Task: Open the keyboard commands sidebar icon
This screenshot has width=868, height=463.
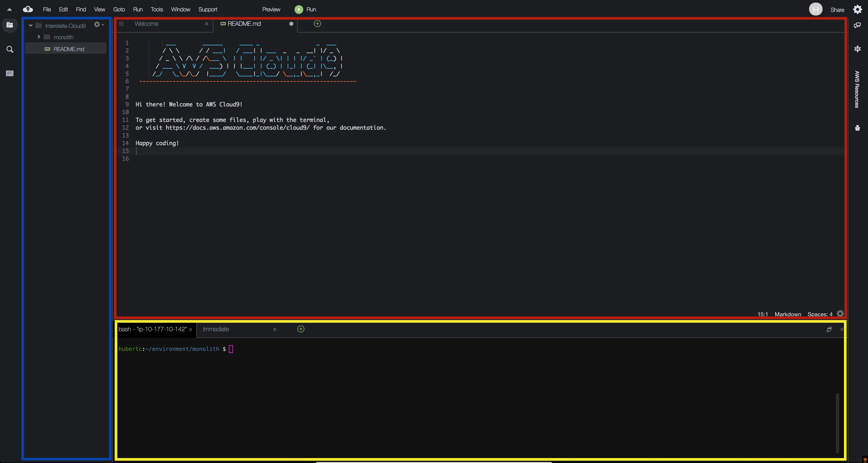Action: 10,73
